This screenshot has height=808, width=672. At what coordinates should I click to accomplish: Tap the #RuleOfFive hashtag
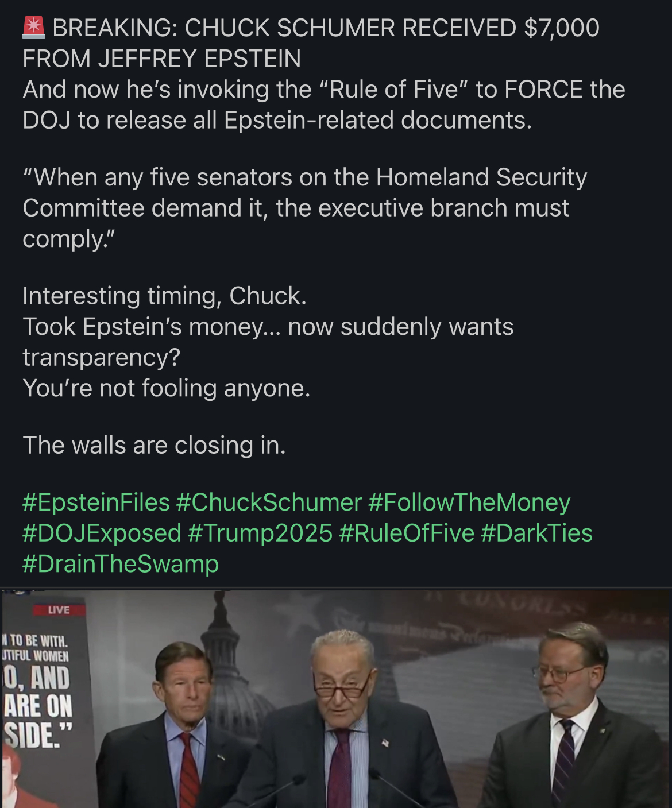click(x=407, y=533)
